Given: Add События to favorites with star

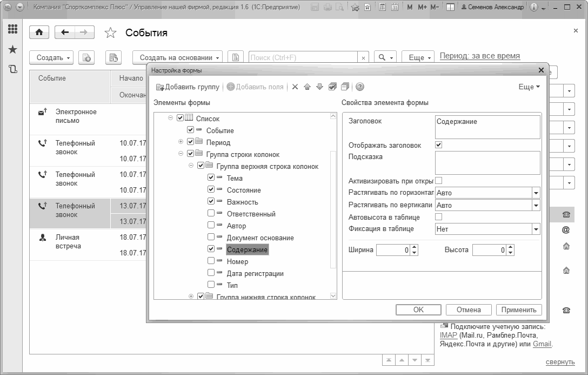Looking at the screenshot, I should [x=110, y=33].
